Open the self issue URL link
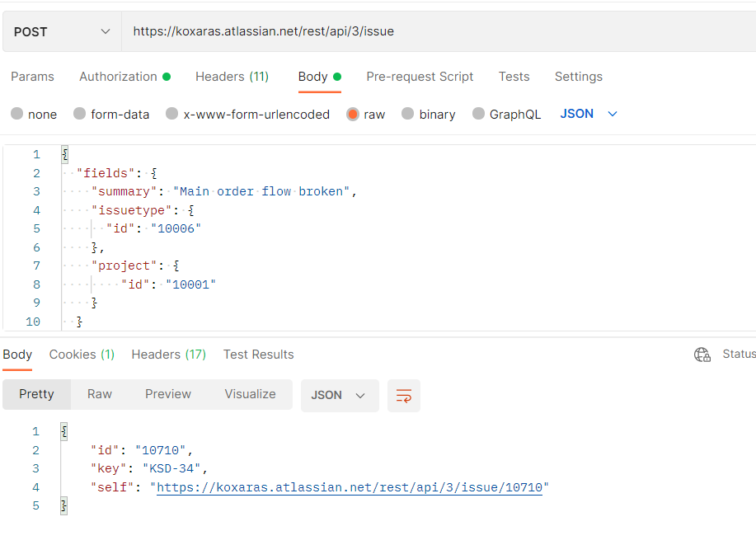Screen dimensions: 756x559 point(350,487)
